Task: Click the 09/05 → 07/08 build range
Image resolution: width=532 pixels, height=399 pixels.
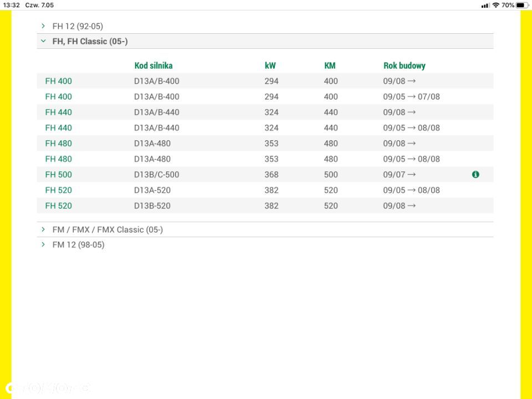Action: (x=412, y=96)
